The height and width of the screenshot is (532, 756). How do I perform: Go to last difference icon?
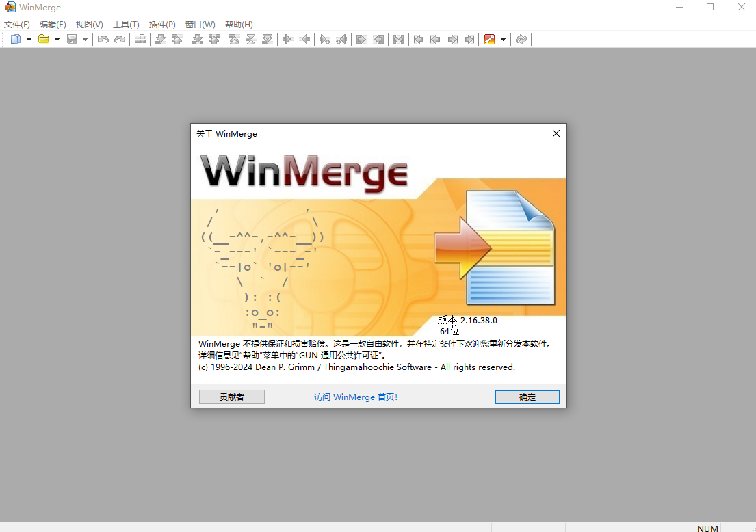[x=267, y=40]
